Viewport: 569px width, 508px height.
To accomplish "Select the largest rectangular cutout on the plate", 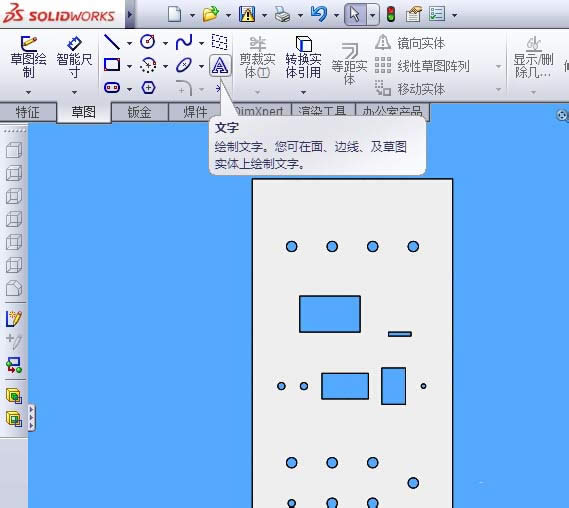I will click(330, 314).
